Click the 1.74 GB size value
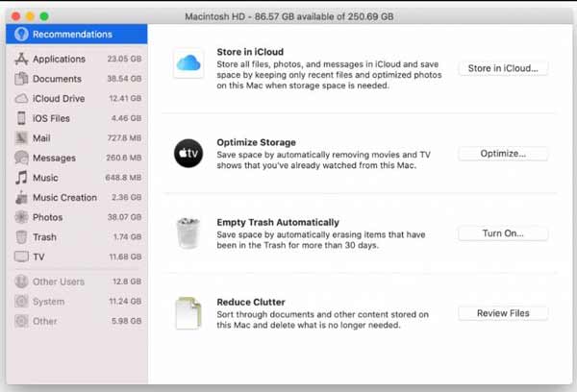Viewport: 577px width, 392px height. (127, 237)
